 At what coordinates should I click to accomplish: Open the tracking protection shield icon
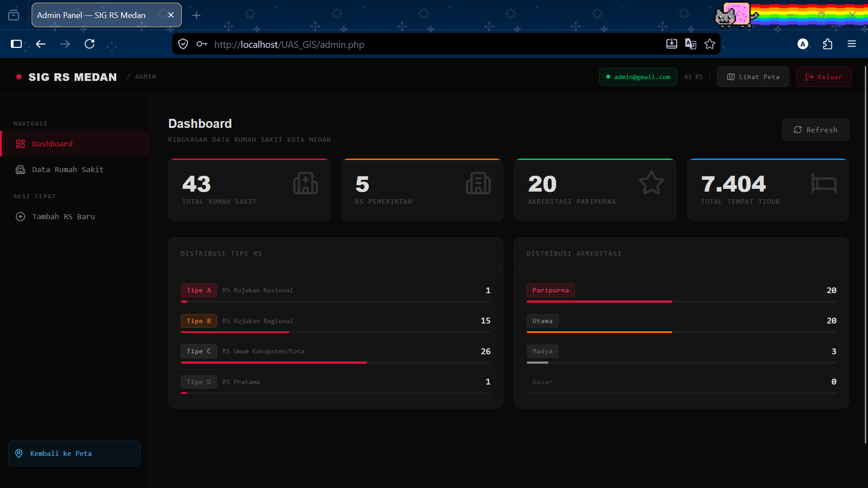pos(183,44)
